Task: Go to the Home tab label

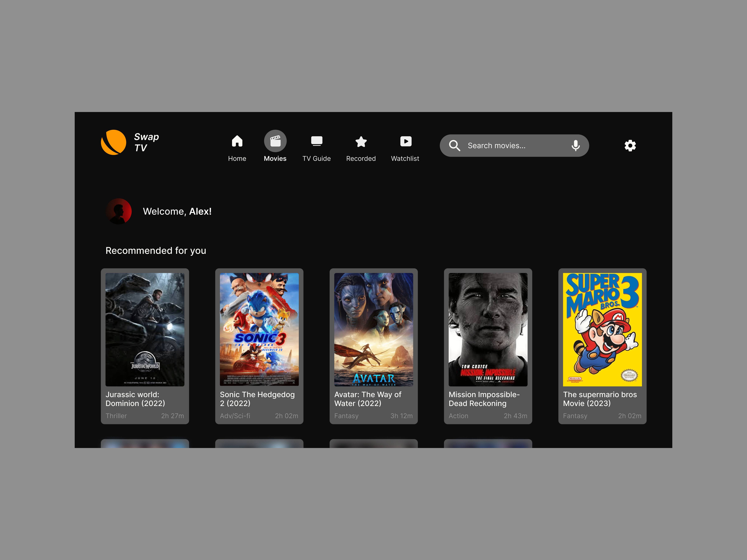Action: [x=237, y=159]
